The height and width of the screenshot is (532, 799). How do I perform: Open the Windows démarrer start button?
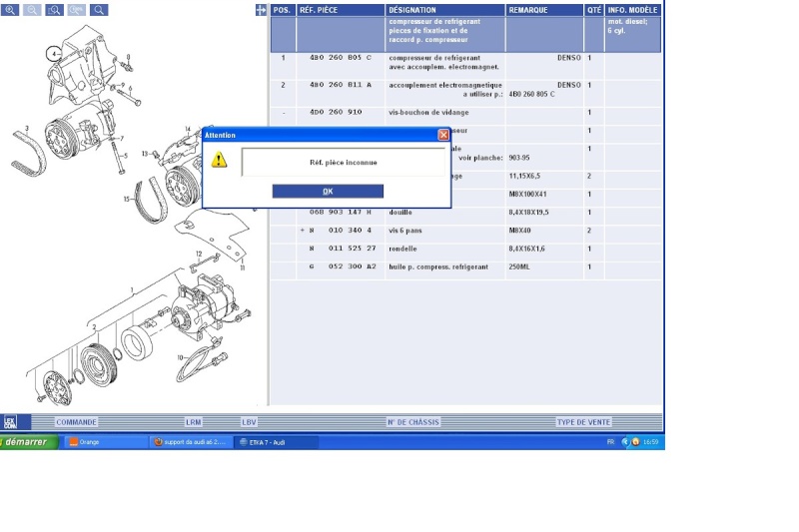27,442
